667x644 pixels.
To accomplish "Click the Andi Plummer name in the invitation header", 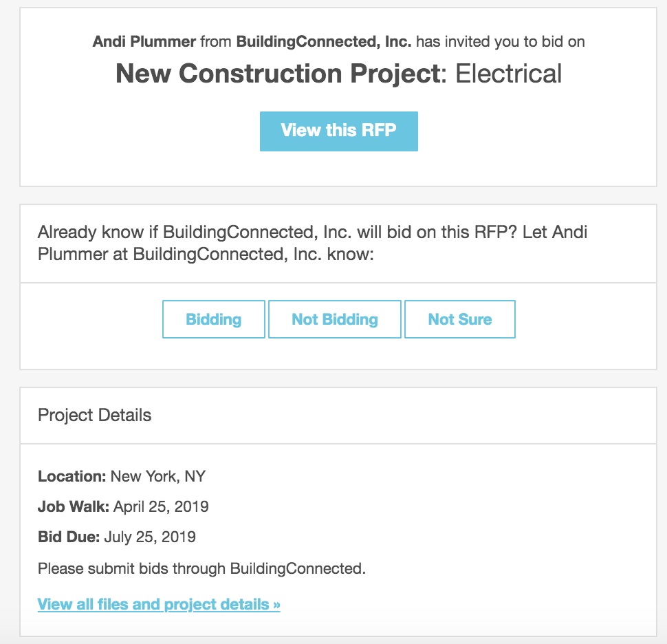I will point(144,41).
